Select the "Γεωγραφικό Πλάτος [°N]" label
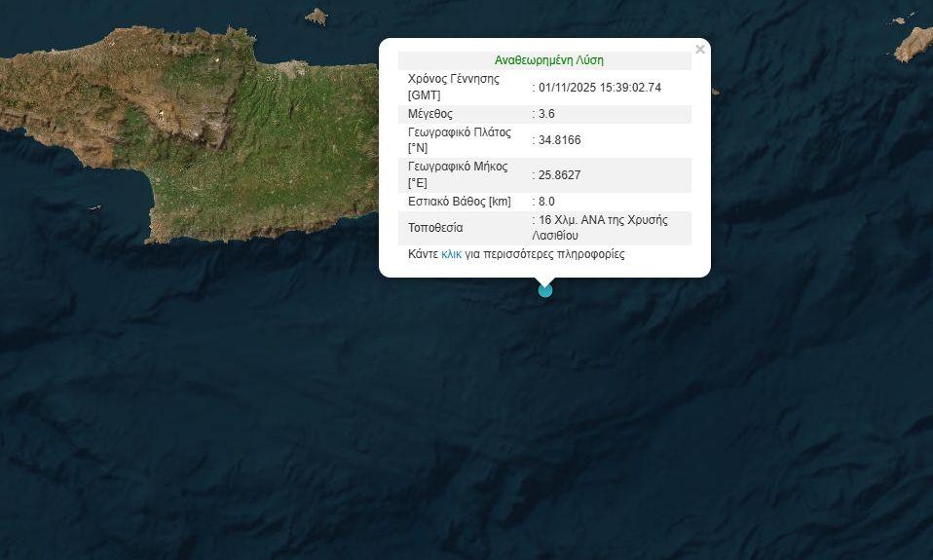Viewport: 933px width, 560px height. [x=459, y=140]
